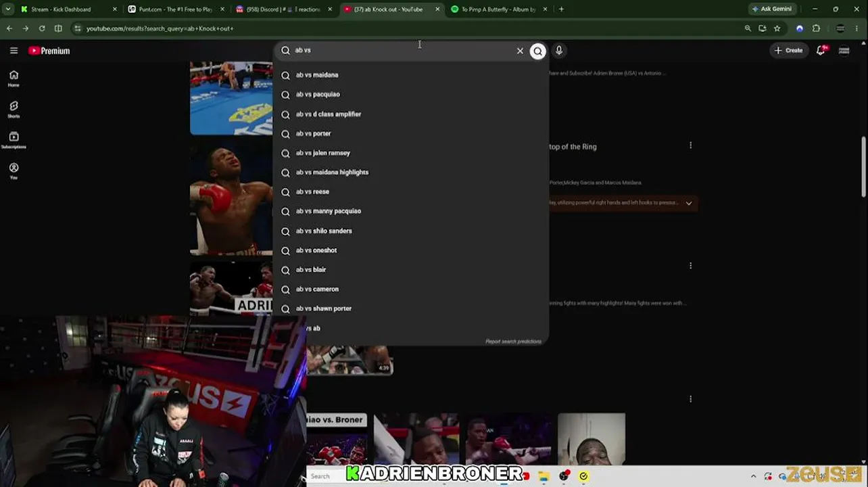
Task: Choose 'ab vs cameron' suggestion
Action: (x=411, y=289)
